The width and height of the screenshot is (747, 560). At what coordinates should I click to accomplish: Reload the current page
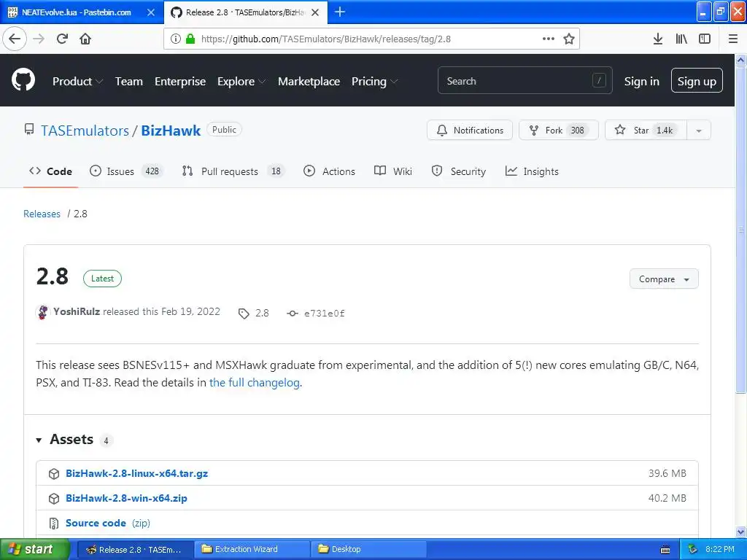coord(62,39)
